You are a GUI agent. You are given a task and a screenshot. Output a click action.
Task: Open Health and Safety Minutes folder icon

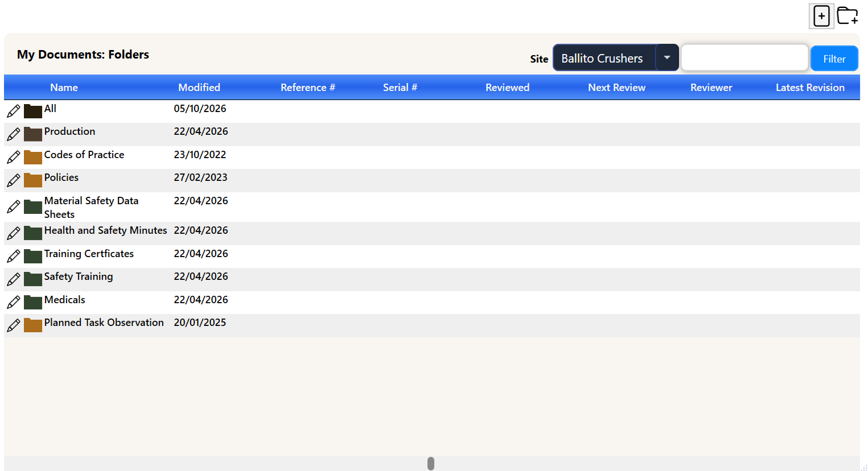pyautogui.click(x=33, y=233)
